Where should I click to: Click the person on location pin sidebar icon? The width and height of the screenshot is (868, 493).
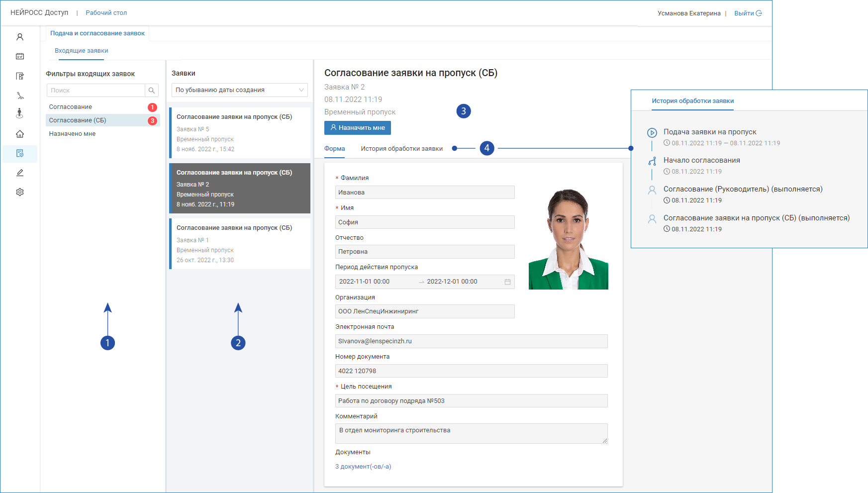20,113
